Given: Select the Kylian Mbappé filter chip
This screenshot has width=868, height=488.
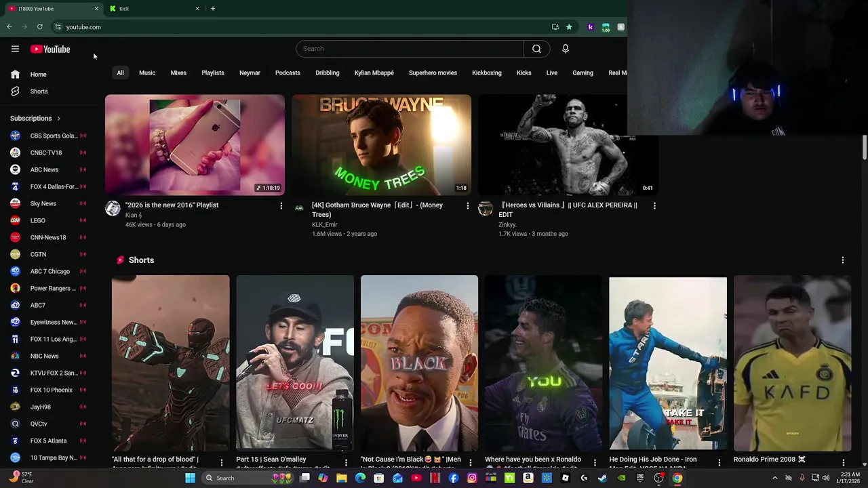Looking at the screenshot, I should point(374,73).
